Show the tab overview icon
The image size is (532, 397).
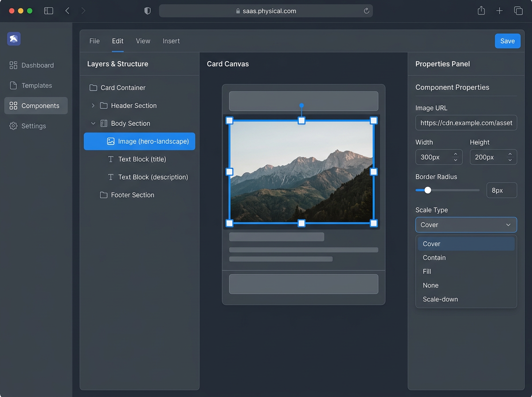click(x=518, y=11)
